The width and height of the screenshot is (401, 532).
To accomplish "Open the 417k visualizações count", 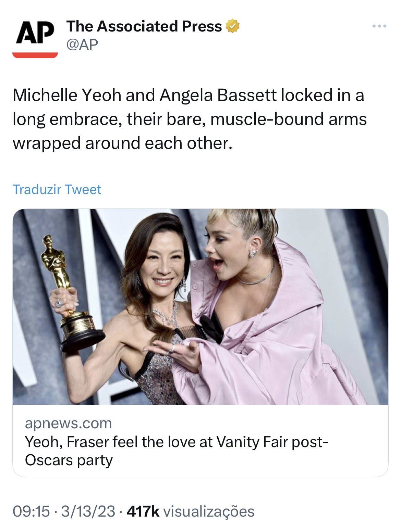I will click(x=191, y=511).
